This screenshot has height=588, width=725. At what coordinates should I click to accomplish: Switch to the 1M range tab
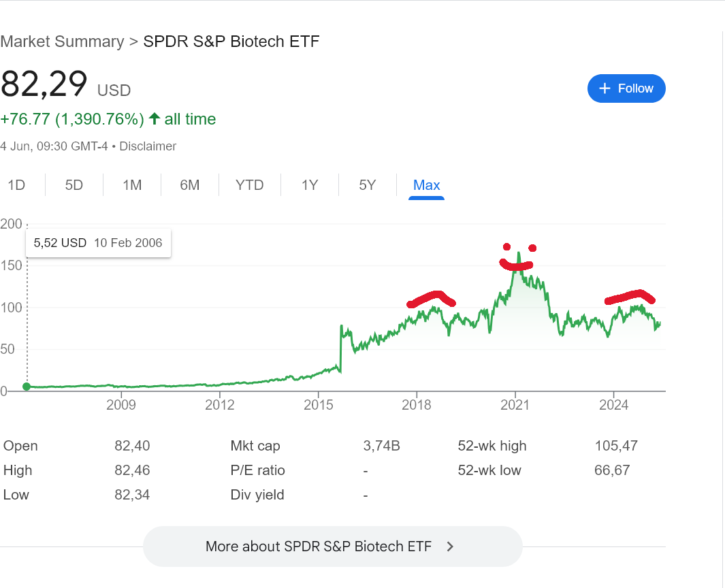tap(132, 185)
